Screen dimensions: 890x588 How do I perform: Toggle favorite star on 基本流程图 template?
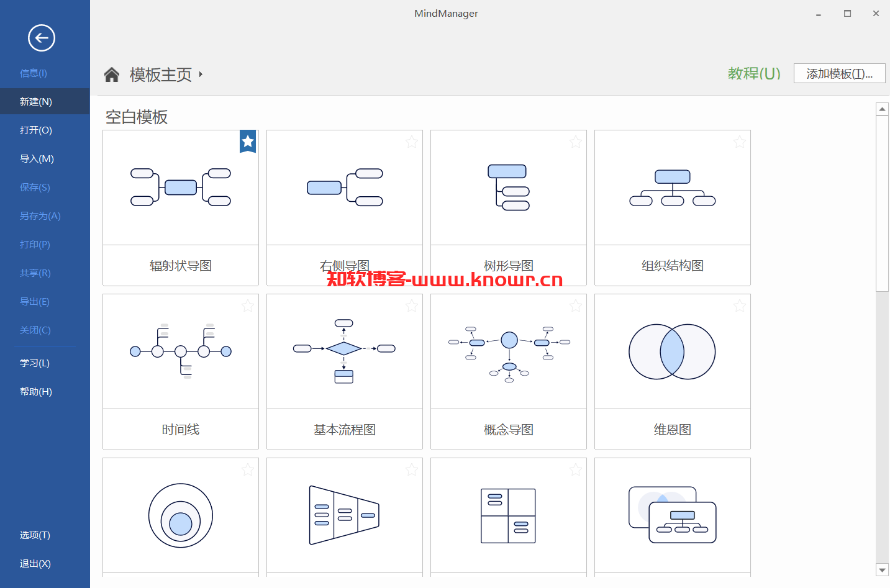412,306
